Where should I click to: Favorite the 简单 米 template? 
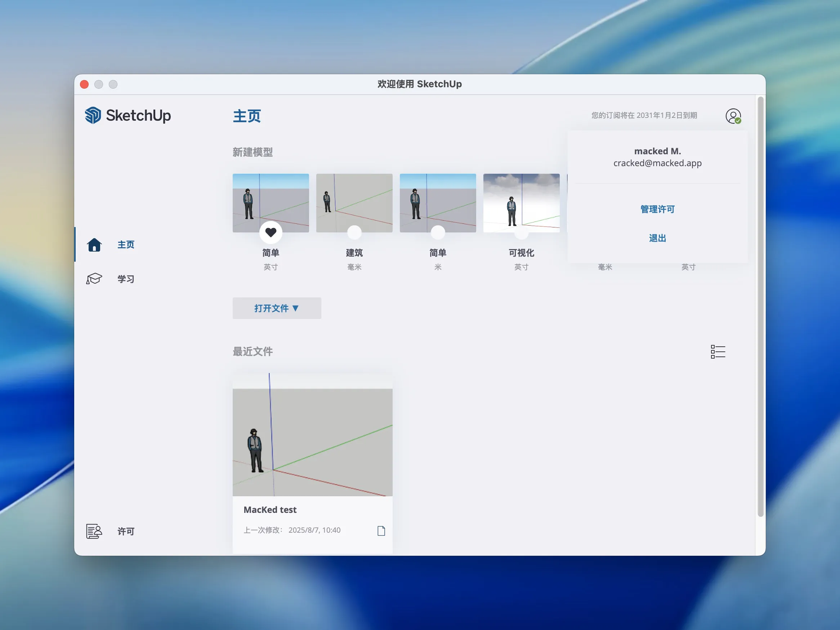coord(437,232)
